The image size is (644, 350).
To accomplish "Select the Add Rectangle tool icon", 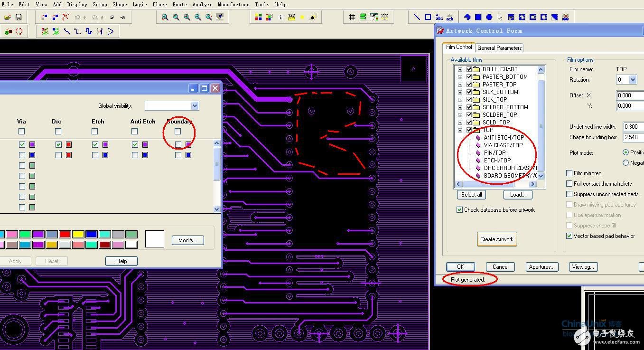I will 428,17.
